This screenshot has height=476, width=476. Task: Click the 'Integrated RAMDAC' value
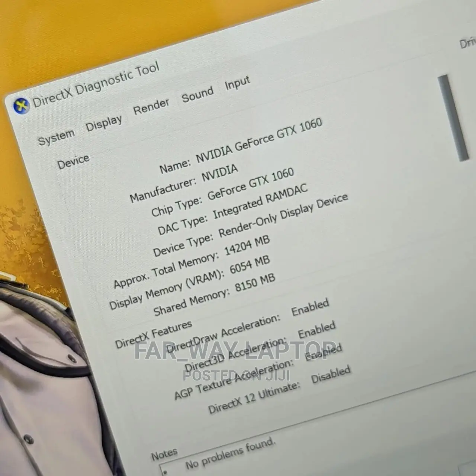coord(261,201)
